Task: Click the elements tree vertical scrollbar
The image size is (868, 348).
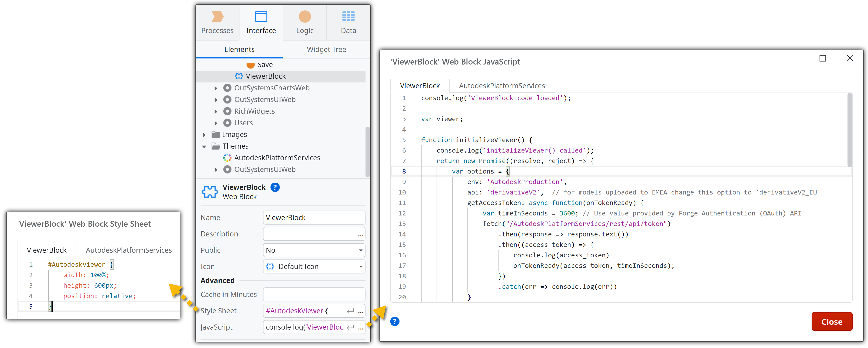Action: (x=367, y=152)
